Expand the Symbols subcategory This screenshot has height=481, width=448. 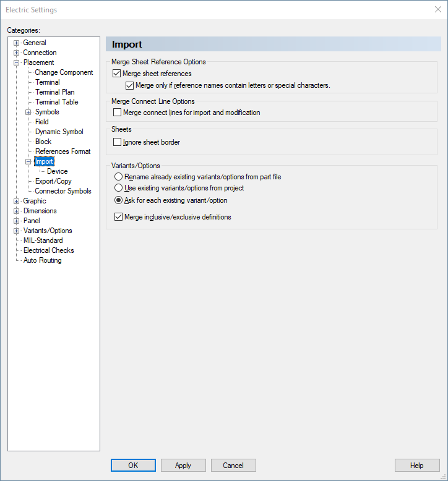pos(28,112)
